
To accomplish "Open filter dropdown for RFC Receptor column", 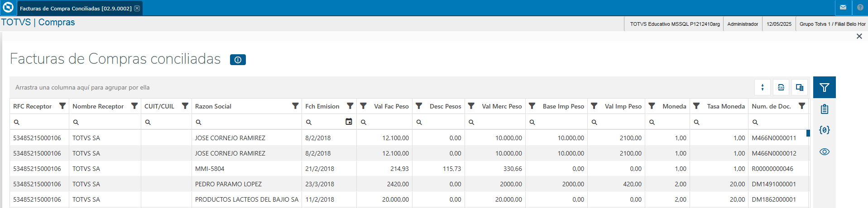I will click(62, 106).
